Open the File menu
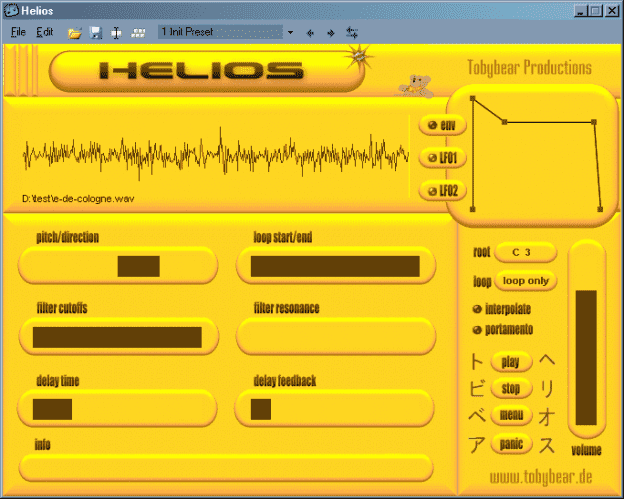The height and width of the screenshot is (499, 624). (18, 32)
